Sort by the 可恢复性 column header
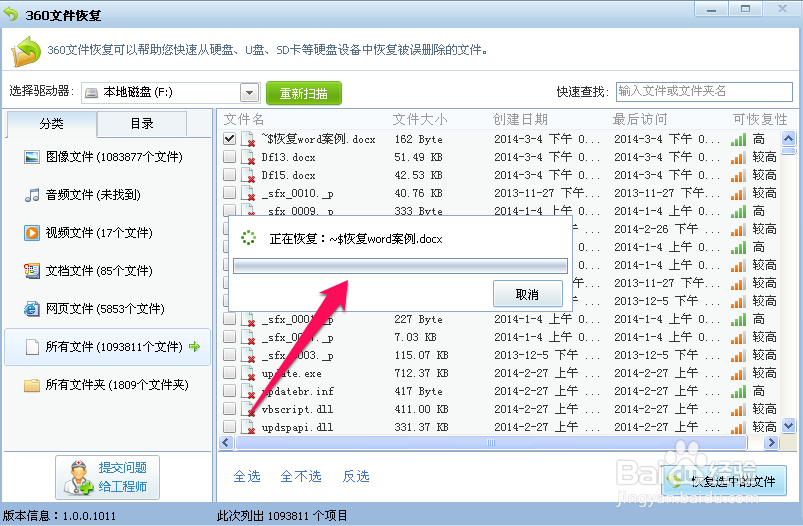Screen dimensions: 803x526 [x=760, y=119]
